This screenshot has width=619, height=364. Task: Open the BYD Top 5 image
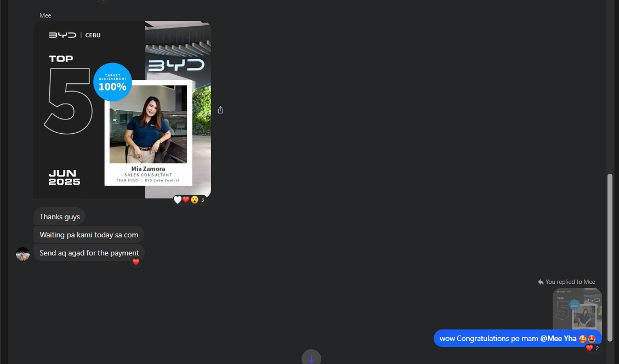122,109
